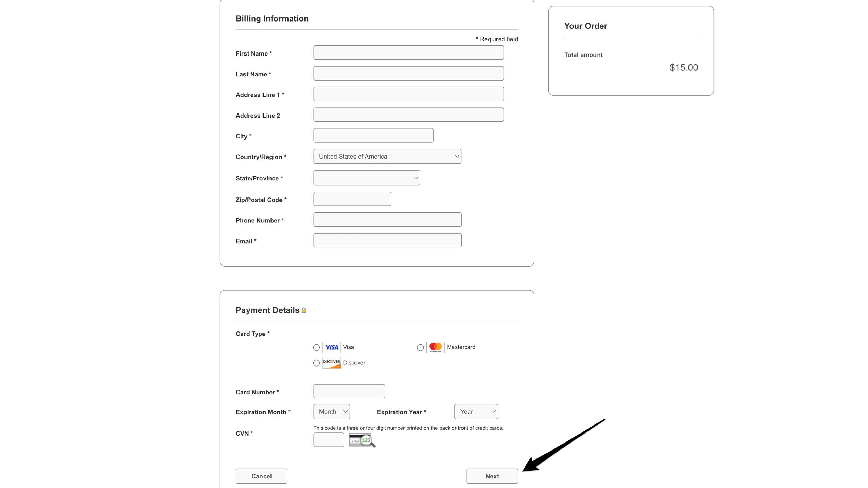
Task: Click the Discover card logo
Action: pyautogui.click(x=331, y=363)
